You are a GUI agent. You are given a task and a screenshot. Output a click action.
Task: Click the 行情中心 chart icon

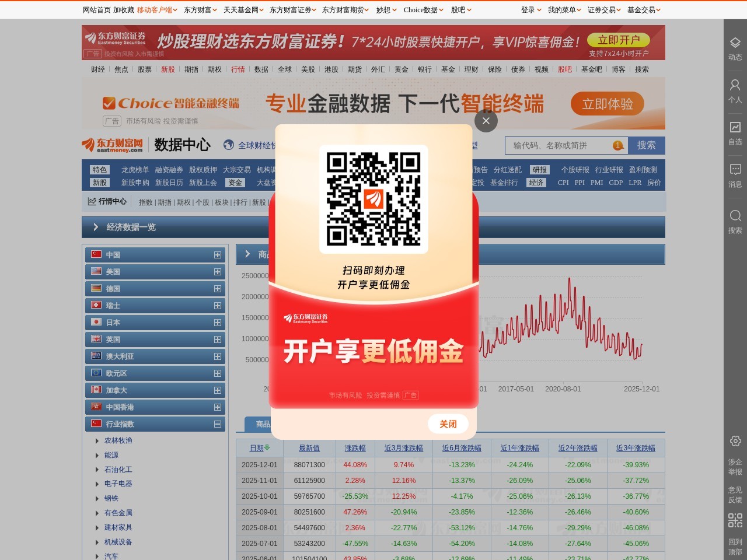[x=92, y=201]
